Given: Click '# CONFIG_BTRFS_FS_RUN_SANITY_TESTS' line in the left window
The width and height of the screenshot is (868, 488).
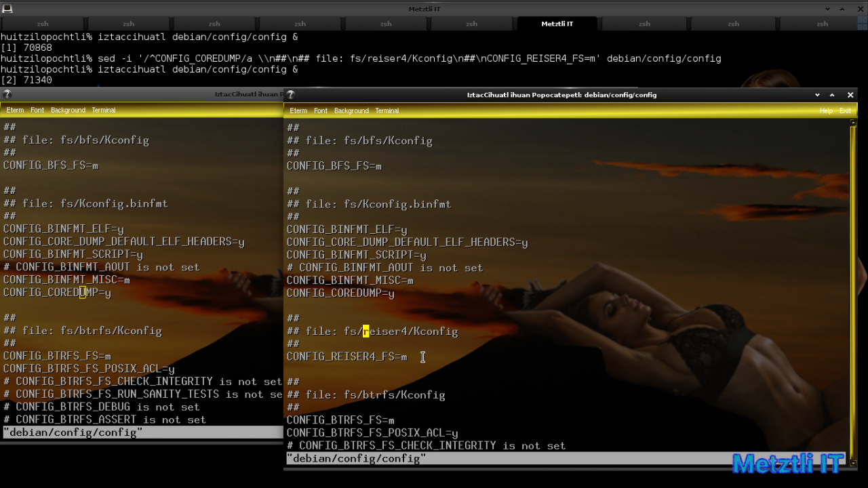Looking at the screenshot, I should click(142, 394).
